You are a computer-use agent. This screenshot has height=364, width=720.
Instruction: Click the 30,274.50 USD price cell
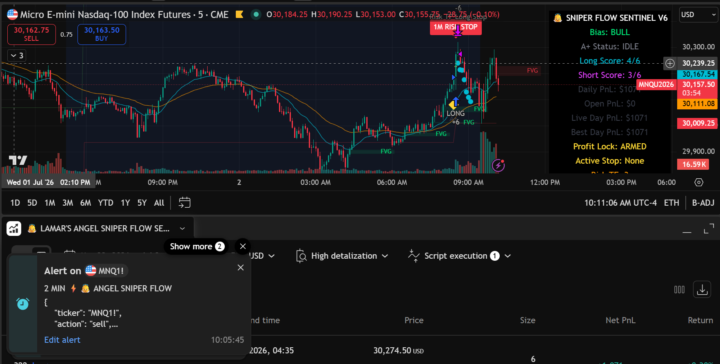point(399,351)
